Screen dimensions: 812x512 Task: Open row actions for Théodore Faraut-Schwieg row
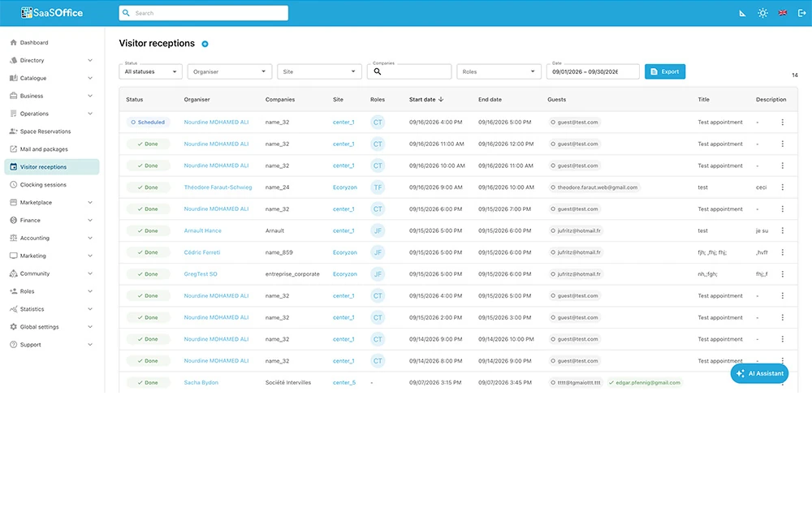tap(782, 187)
